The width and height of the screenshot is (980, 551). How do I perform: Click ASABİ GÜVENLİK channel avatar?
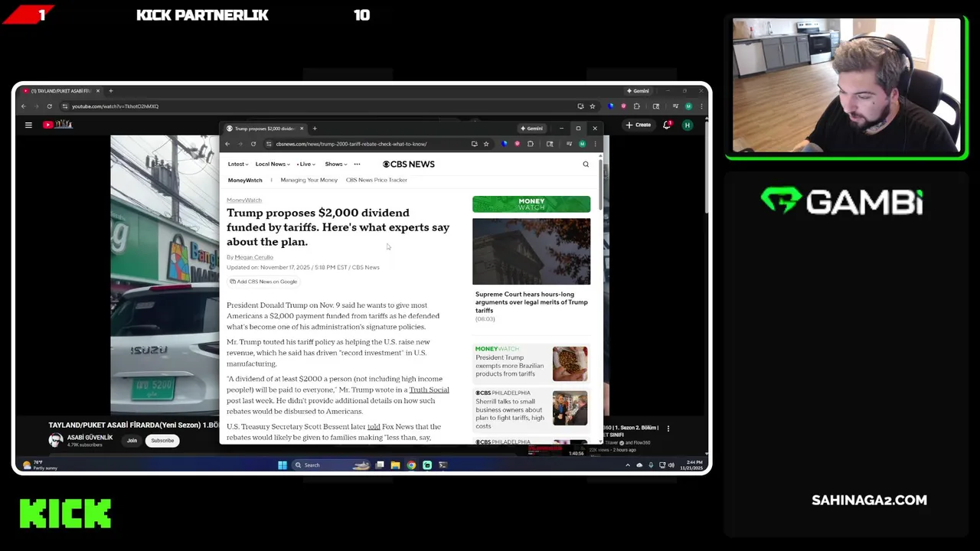[56, 440]
